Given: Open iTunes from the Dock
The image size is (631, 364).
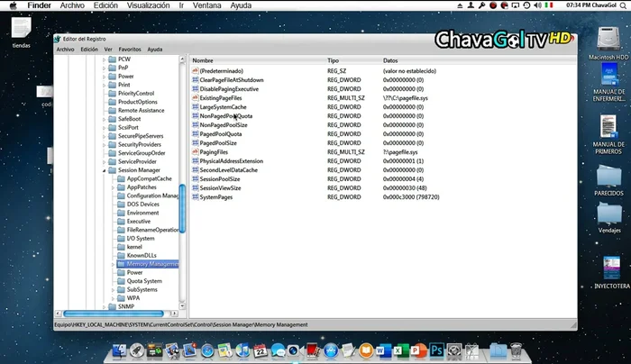Looking at the screenshot, I should tap(242, 350).
